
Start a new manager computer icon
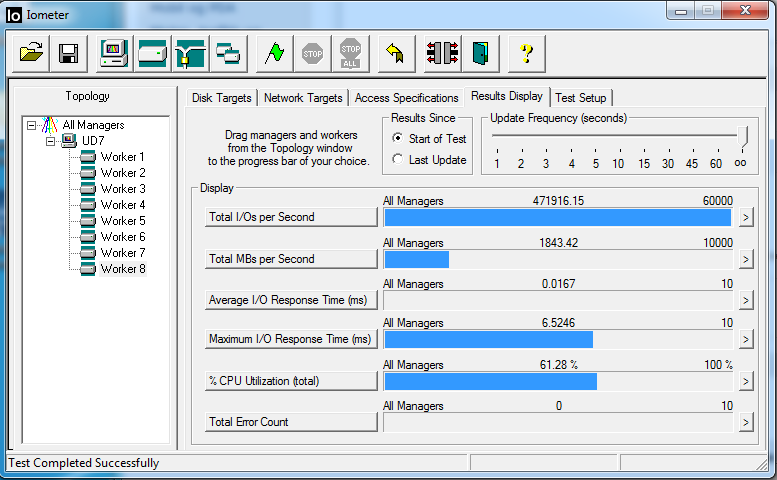click(x=114, y=53)
